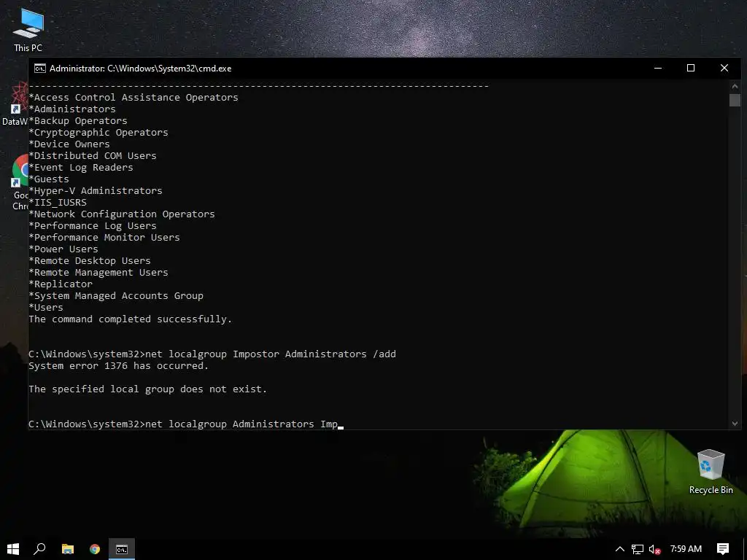Image resolution: width=747 pixels, height=560 pixels.
Task: Open the network status tray icon
Action: (x=638, y=549)
